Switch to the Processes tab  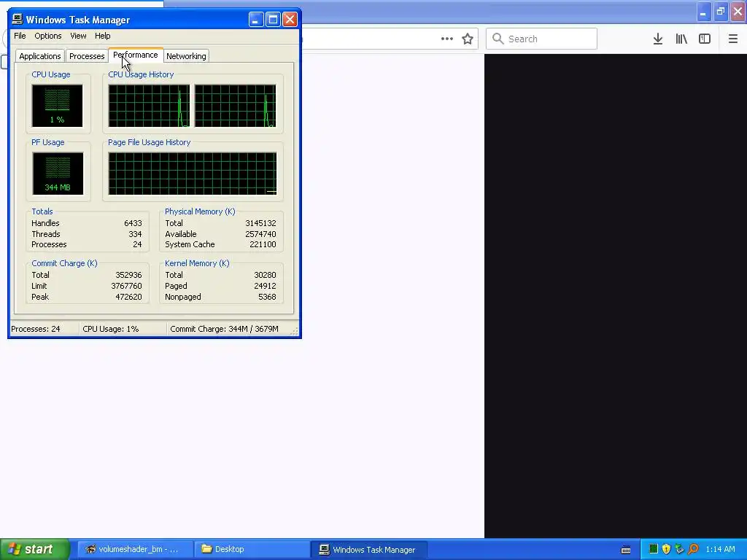[x=87, y=56]
